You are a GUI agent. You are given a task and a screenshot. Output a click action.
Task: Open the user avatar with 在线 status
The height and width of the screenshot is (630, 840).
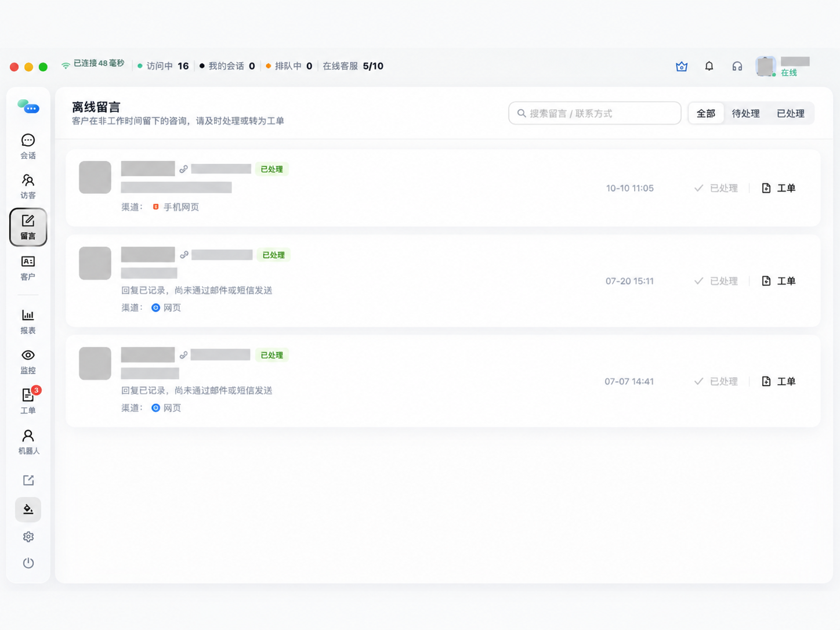coord(766,67)
